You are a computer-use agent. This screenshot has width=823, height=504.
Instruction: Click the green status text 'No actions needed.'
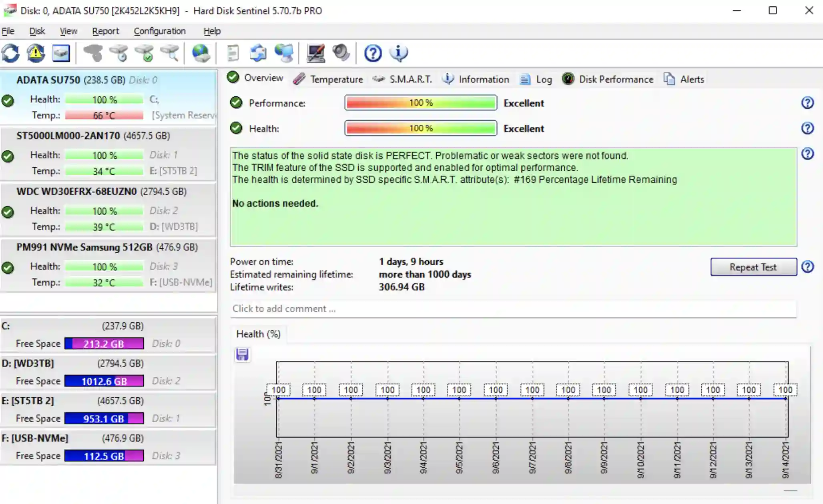275,203
